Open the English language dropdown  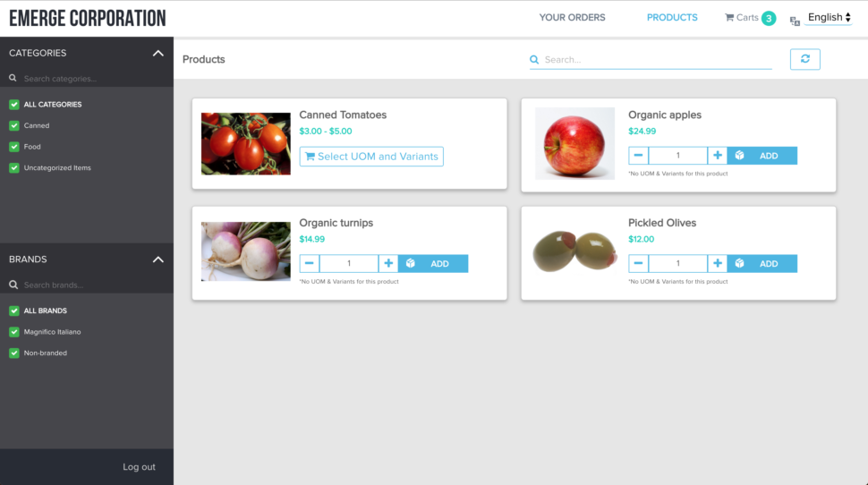(x=829, y=18)
